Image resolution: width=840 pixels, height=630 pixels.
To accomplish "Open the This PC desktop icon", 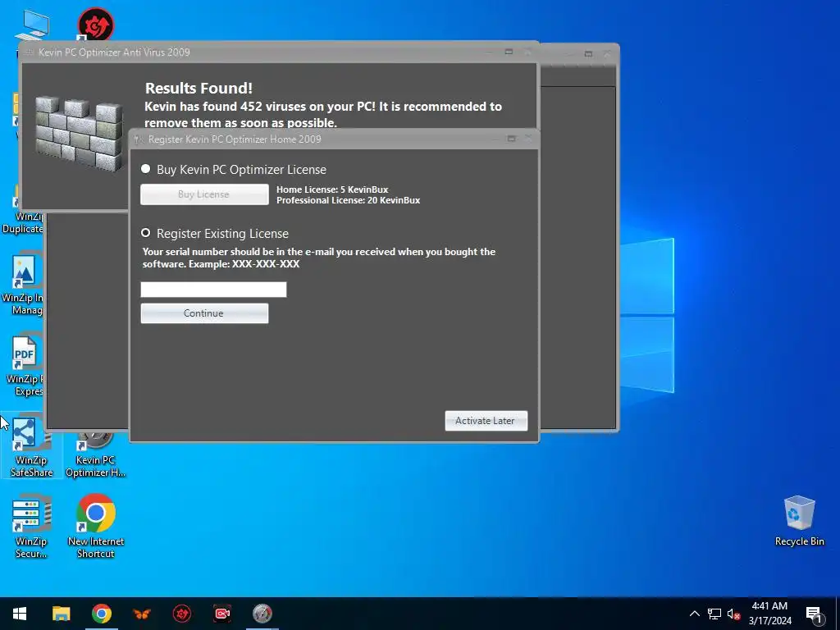I will tap(32, 25).
